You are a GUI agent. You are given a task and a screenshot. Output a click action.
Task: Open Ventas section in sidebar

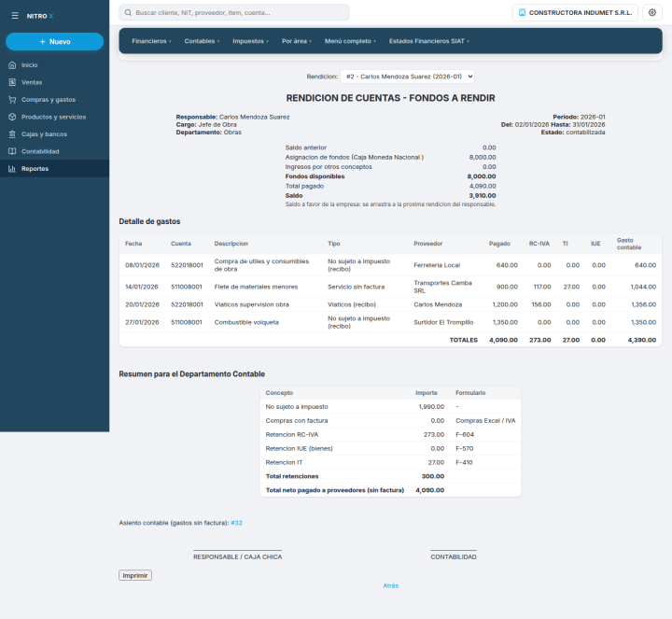[x=54, y=82]
